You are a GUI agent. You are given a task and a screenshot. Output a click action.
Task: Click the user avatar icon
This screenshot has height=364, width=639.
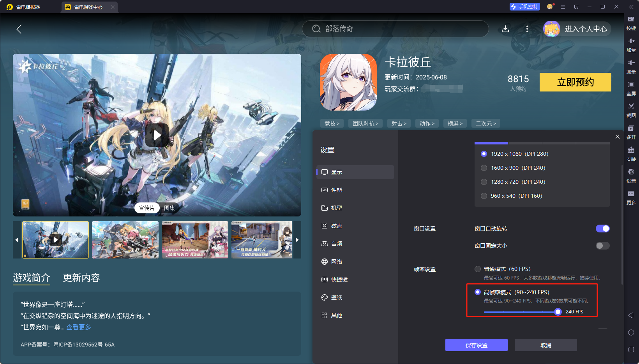552,29
